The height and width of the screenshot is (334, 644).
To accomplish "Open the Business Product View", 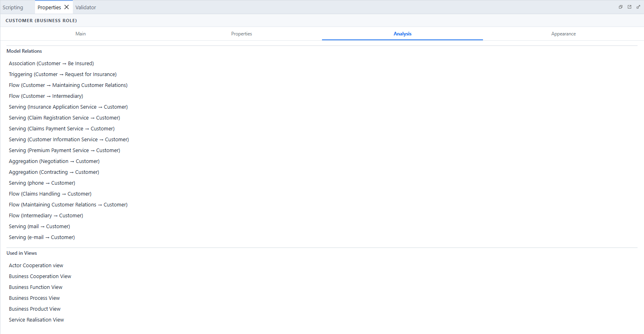I will click(x=35, y=309).
